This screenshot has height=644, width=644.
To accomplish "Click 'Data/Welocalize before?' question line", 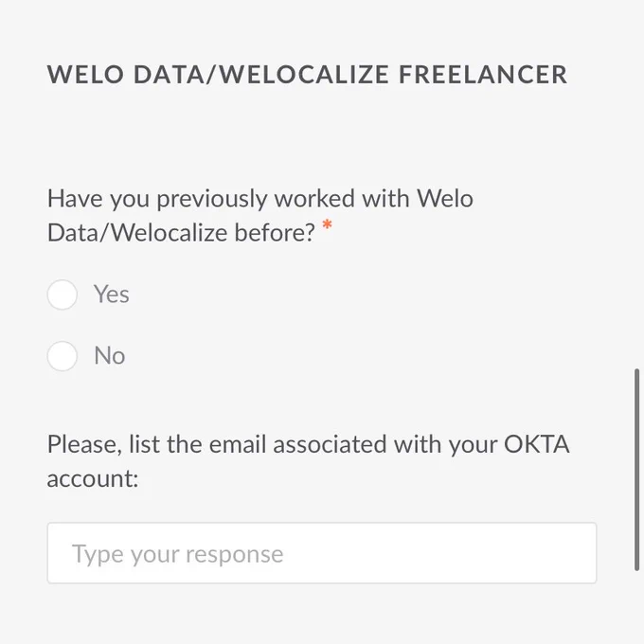I will coord(181,232).
